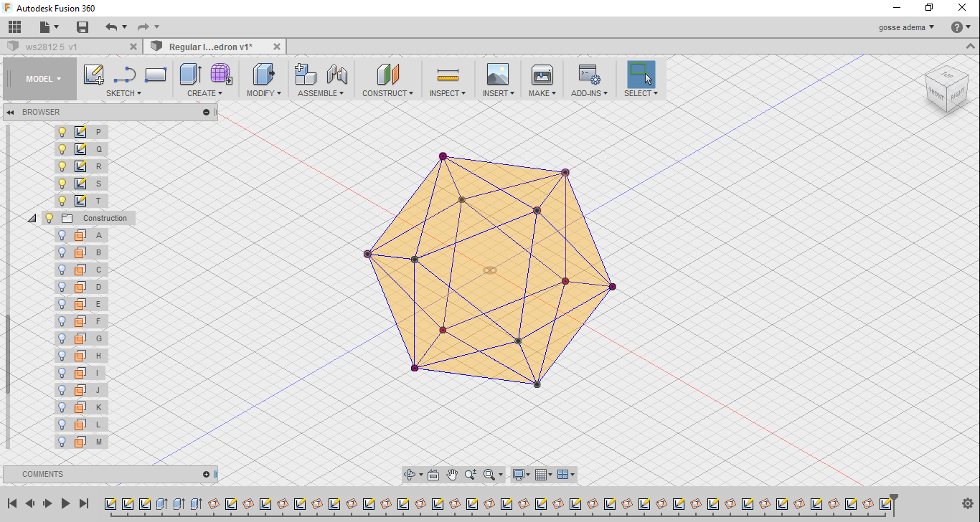Show construction plane A via its lightbulb
The image size is (980, 522).
(62, 235)
